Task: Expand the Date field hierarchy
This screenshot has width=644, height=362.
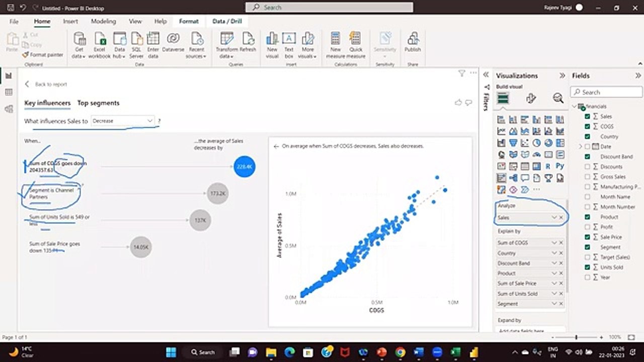Action: point(580,146)
